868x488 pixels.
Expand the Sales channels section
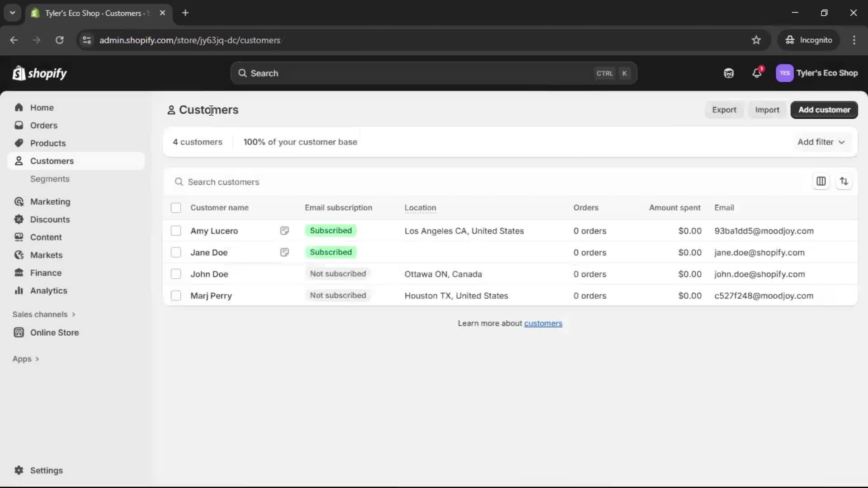(x=44, y=314)
